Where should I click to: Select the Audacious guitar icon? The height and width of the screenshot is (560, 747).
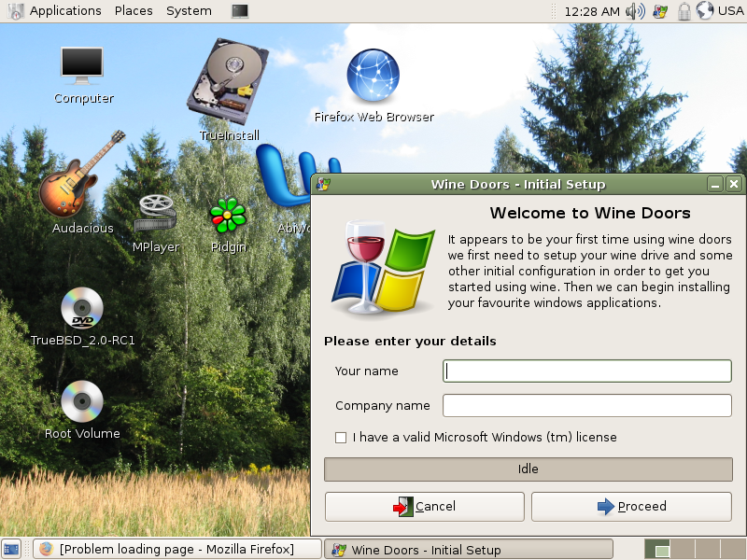82,174
